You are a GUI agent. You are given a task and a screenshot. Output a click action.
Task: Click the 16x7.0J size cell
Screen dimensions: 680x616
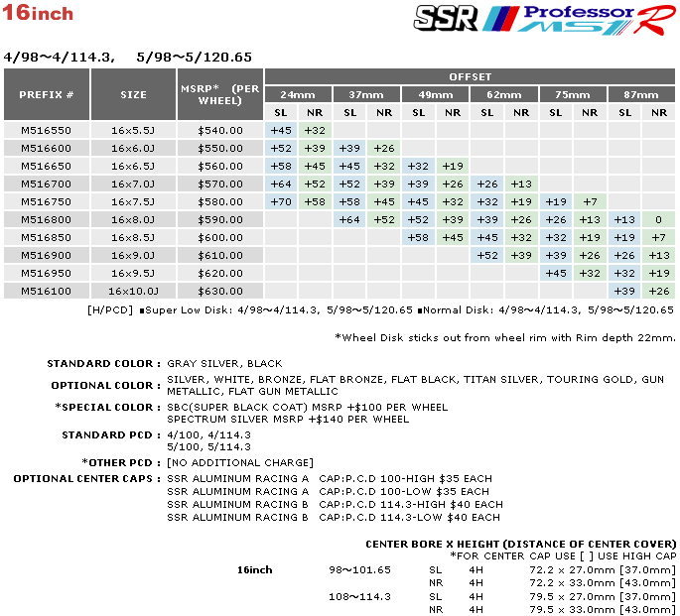coord(133,184)
